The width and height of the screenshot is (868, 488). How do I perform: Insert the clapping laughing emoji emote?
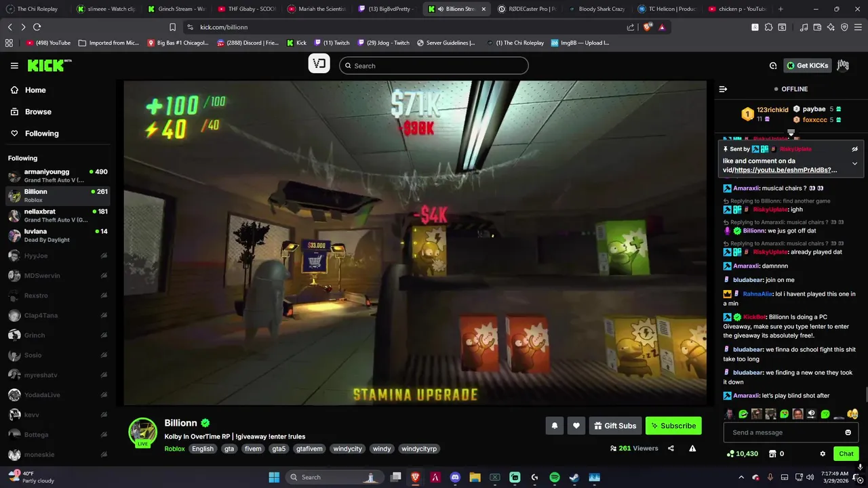tap(852, 413)
